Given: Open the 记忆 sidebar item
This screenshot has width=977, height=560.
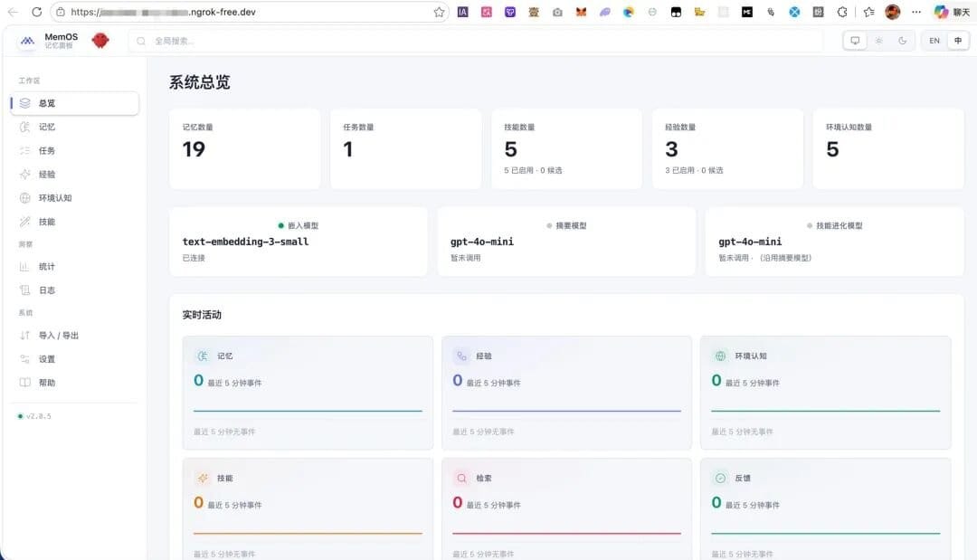Looking at the screenshot, I should click(74, 127).
